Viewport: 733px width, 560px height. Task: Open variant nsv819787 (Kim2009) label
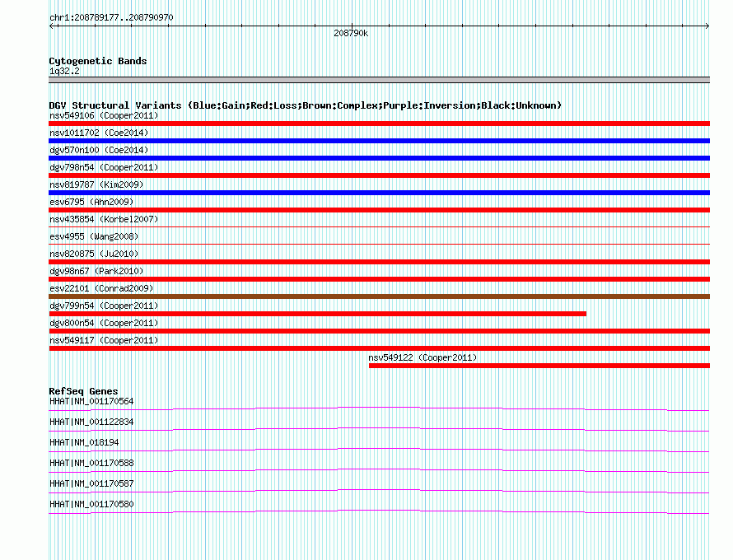click(96, 184)
